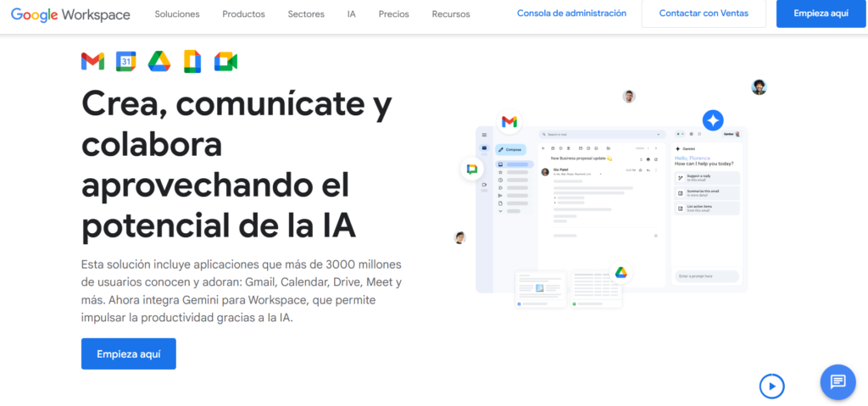Click the Inbox label icon in the mockup

click(500, 164)
